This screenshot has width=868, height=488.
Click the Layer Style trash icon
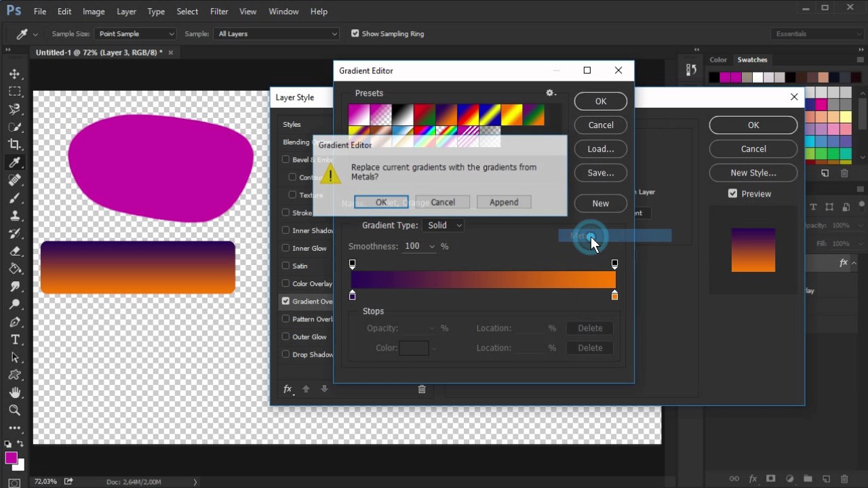tap(422, 389)
